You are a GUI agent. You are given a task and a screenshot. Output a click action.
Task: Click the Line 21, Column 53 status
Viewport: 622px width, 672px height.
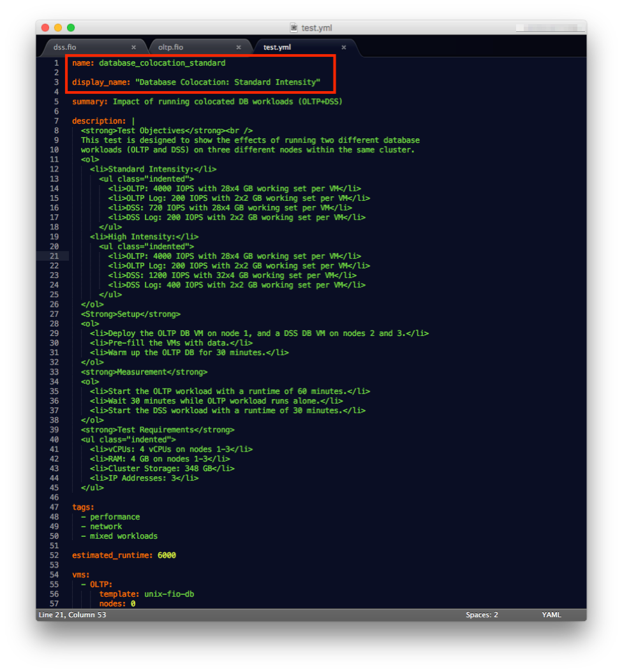point(73,615)
